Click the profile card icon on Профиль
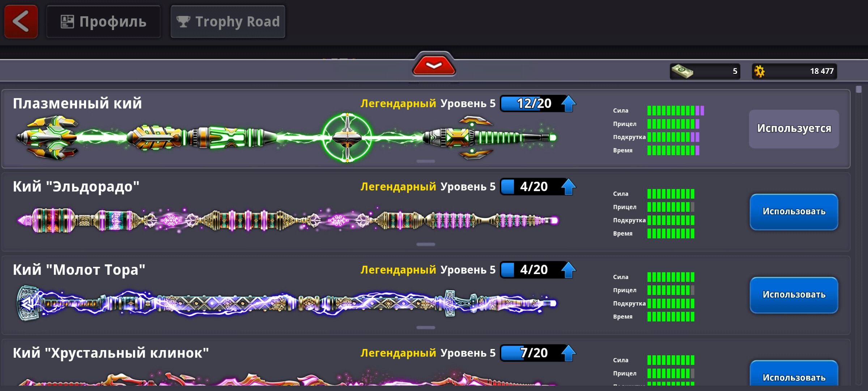The image size is (868, 391). coord(67,22)
